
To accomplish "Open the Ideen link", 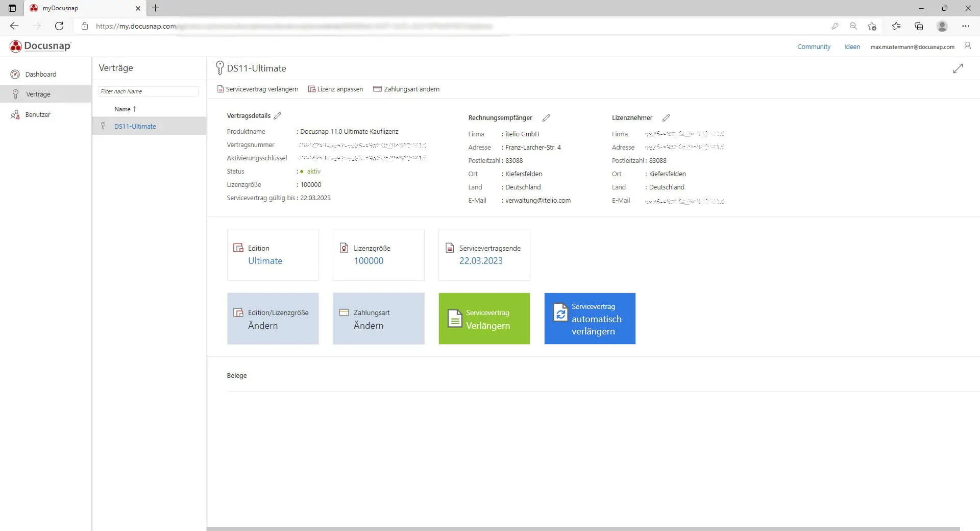I will [x=852, y=46].
